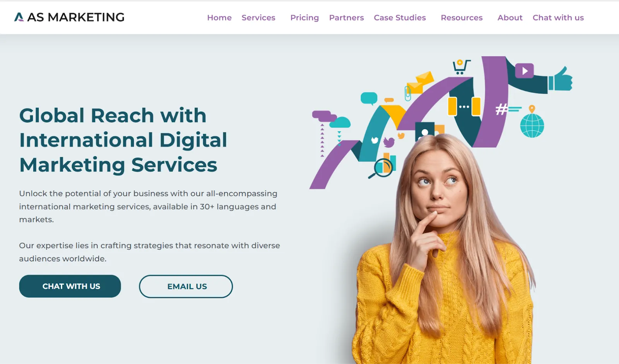Open the Pricing page link
The width and height of the screenshot is (619, 364).
tap(304, 17)
